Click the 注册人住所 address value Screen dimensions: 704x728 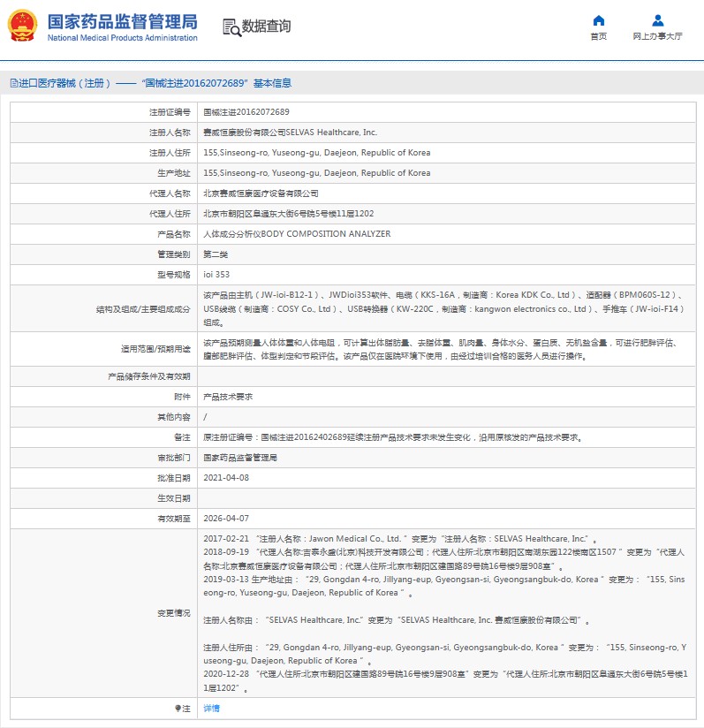316,153
